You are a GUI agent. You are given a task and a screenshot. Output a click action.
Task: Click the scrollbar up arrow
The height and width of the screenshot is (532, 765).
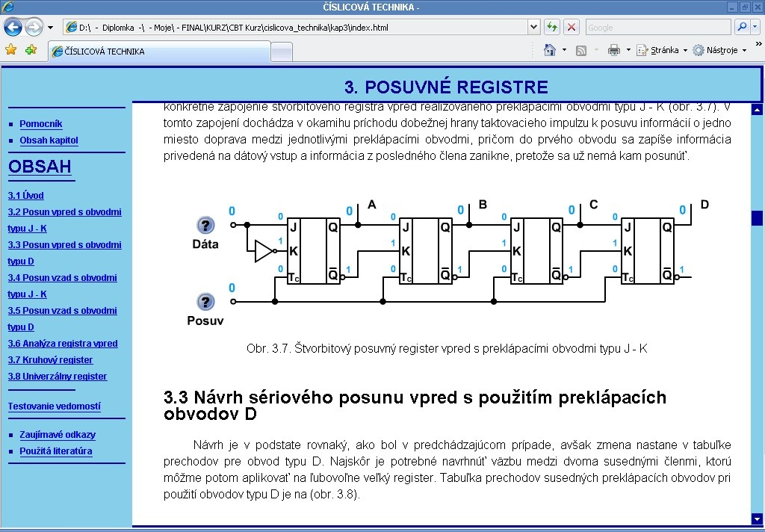coord(758,110)
